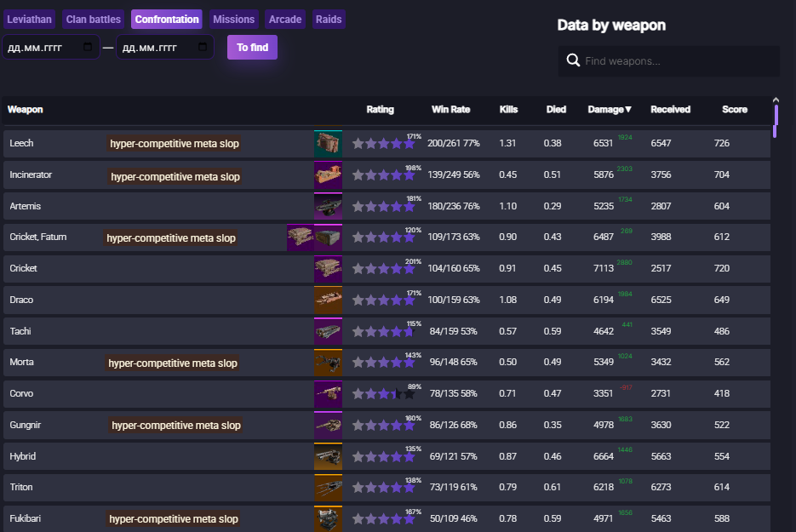
Task: Open the Leviathan tab
Action: pos(29,20)
